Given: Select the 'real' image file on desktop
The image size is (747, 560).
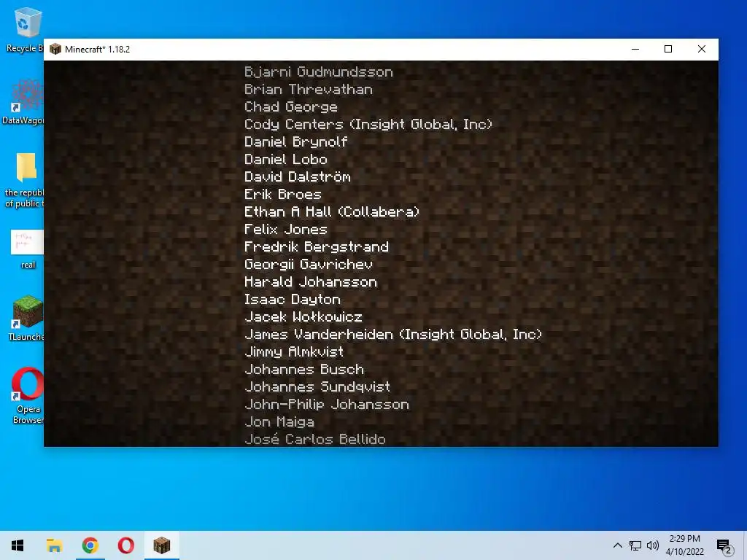Looking at the screenshot, I should point(27,249).
